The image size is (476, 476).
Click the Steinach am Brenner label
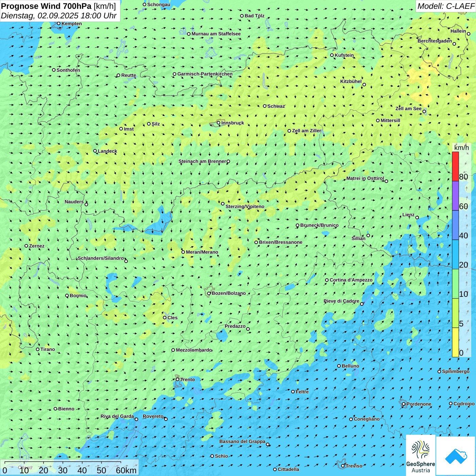(x=202, y=161)
